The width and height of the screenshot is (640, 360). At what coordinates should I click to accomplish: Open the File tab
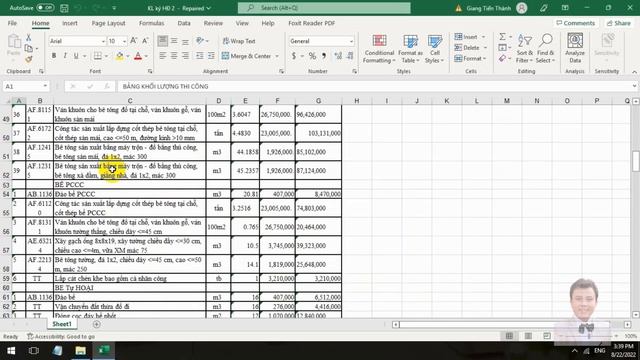click(x=12, y=23)
